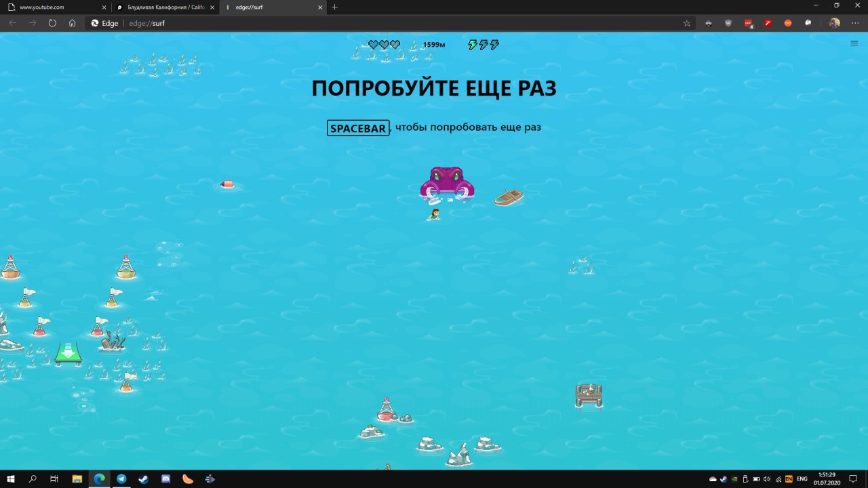
Task: Open a new browser tab
Action: 335,7
